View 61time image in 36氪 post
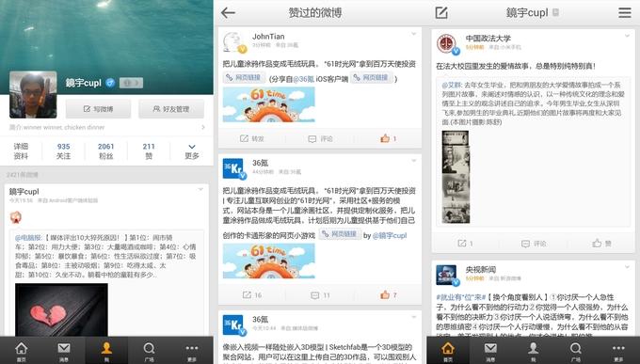The width and height of the screenshot is (640, 364). tap(268, 261)
